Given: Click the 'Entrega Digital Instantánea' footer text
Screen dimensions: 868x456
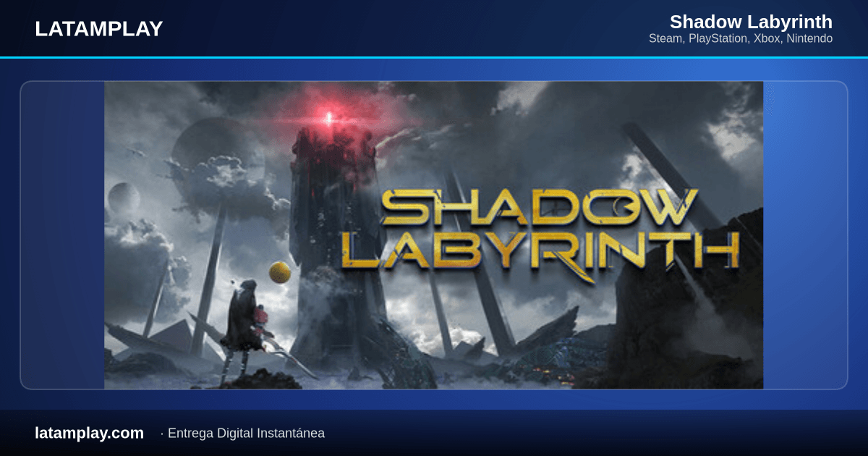Looking at the screenshot, I should [x=246, y=434].
